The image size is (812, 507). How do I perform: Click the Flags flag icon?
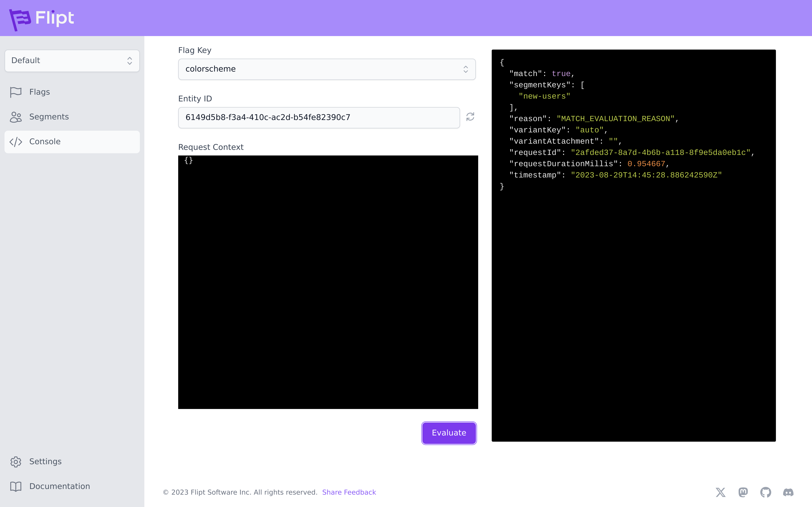16,92
